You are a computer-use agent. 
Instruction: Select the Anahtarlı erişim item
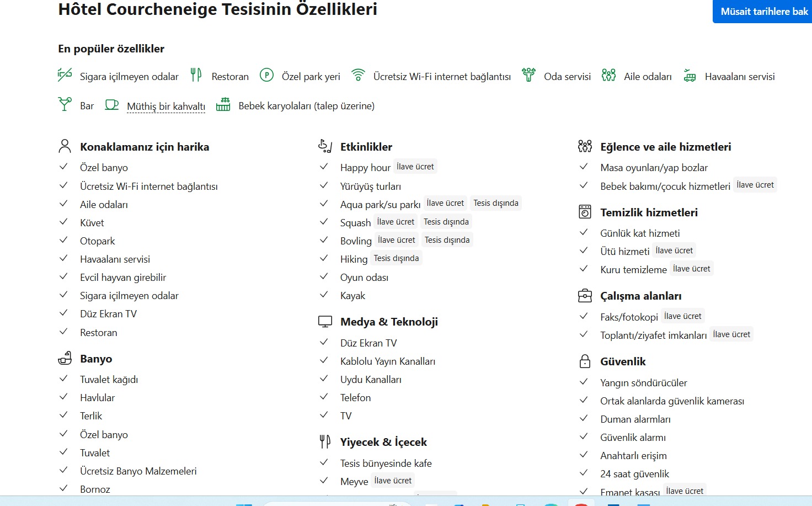point(633,455)
